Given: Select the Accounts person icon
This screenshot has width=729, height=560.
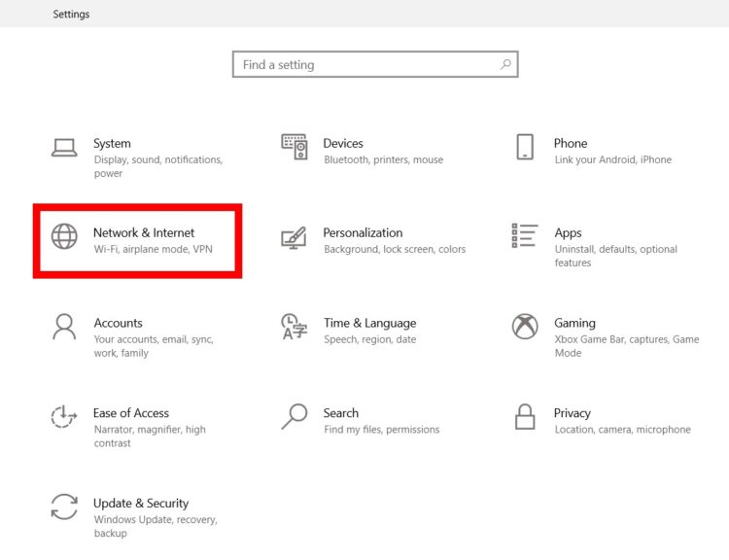Looking at the screenshot, I should click(x=64, y=327).
